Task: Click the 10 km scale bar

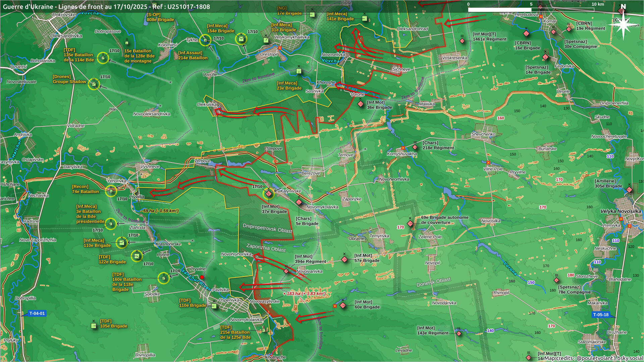Action: click(531, 9)
